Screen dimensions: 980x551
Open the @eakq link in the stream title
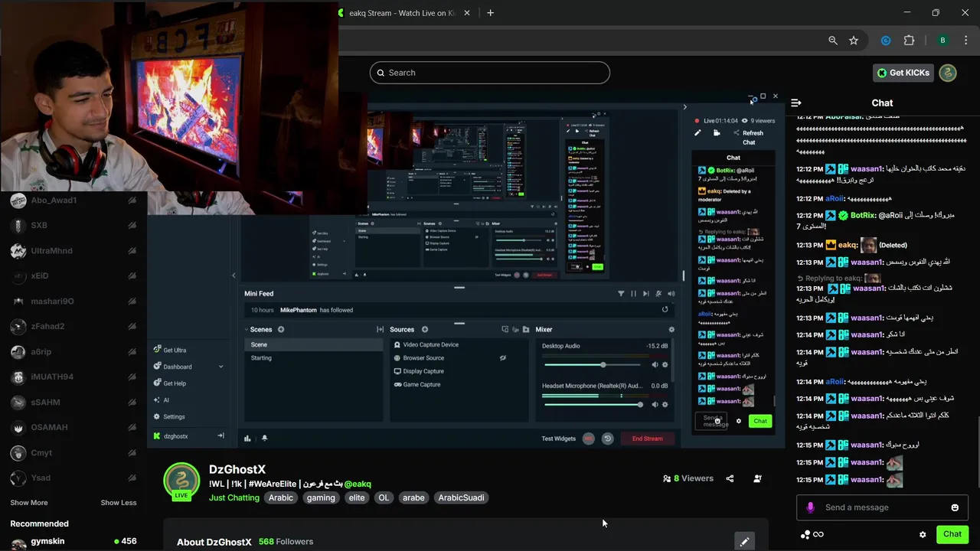[358, 484]
